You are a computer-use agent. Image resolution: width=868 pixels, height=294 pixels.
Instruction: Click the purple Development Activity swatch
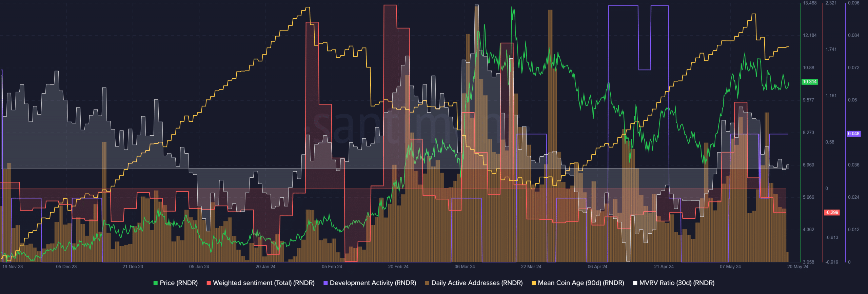[326, 283]
